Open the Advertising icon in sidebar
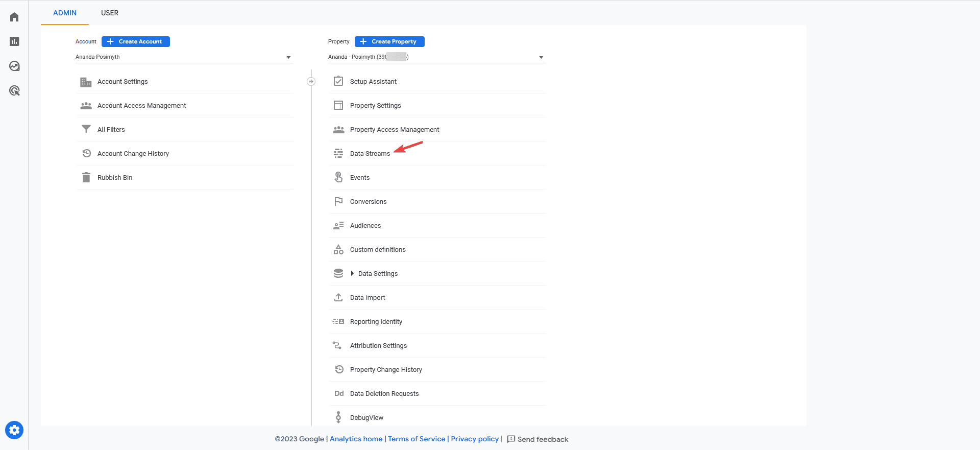 (14, 90)
